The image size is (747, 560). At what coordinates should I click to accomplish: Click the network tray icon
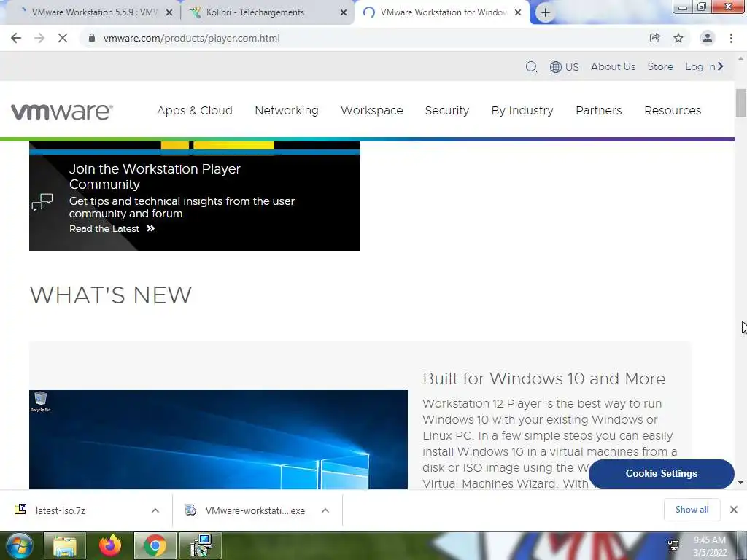(x=673, y=545)
